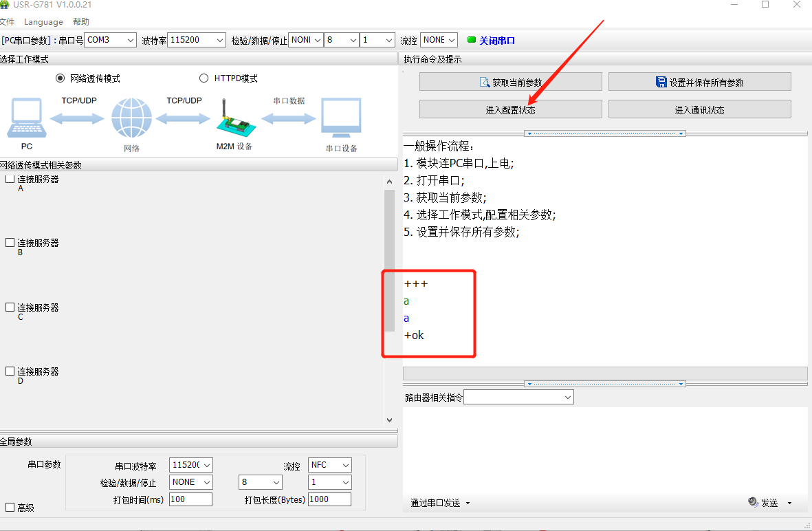Enable the 连接服务器 A checkbox

pyautogui.click(x=10, y=180)
